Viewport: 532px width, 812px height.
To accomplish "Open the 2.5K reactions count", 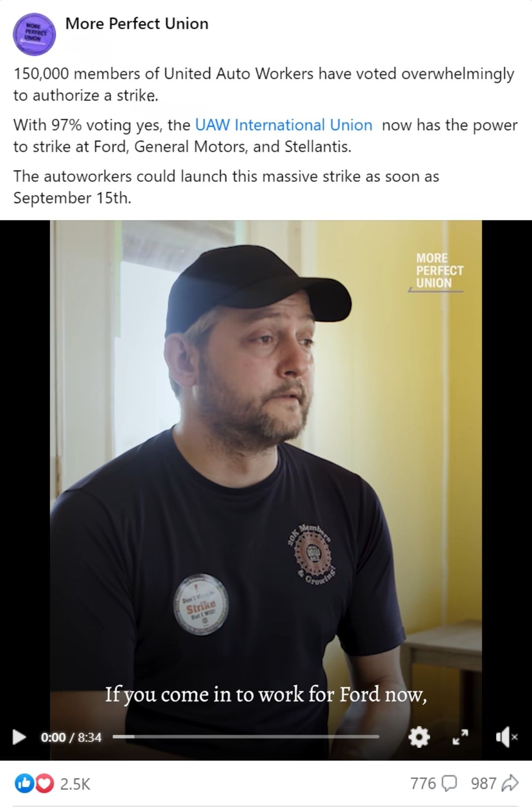I will [75, 784].
